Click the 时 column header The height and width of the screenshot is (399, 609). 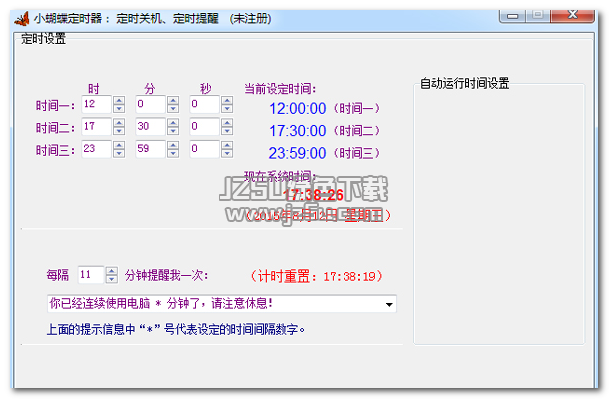pyautogui.click(x=94, y=89)
